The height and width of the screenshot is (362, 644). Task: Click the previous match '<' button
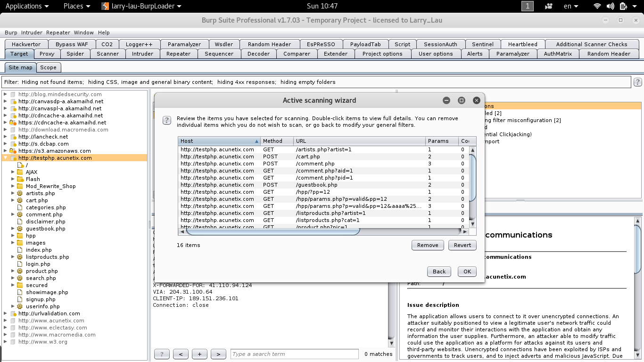(181, 354)
